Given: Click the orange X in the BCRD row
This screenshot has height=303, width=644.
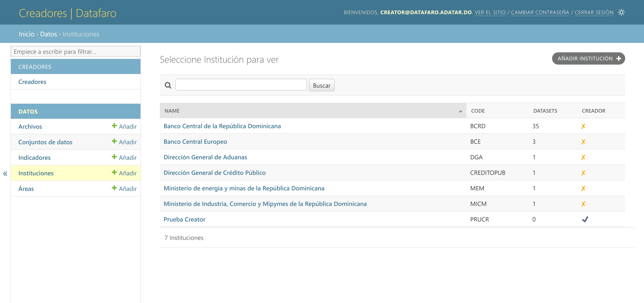Looking at the screenshot, I should (583, 126).
